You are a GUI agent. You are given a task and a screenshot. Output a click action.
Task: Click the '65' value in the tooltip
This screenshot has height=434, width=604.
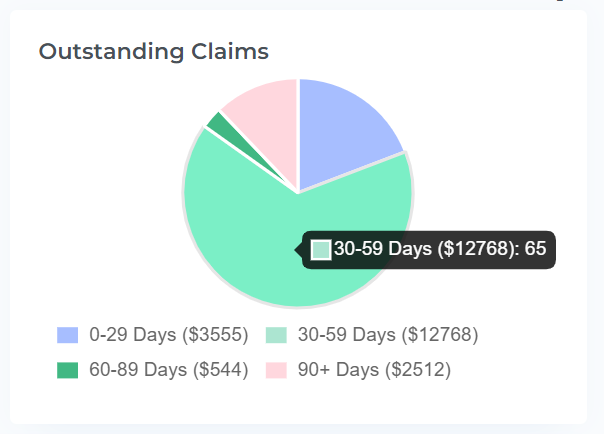[x=535, y=249]
